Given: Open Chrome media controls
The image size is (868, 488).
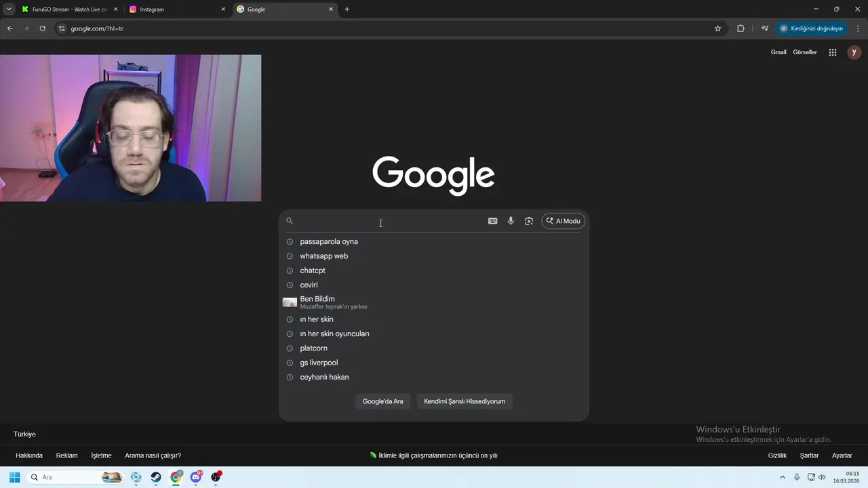Looking at the screenshot, I should coord(765,28).
